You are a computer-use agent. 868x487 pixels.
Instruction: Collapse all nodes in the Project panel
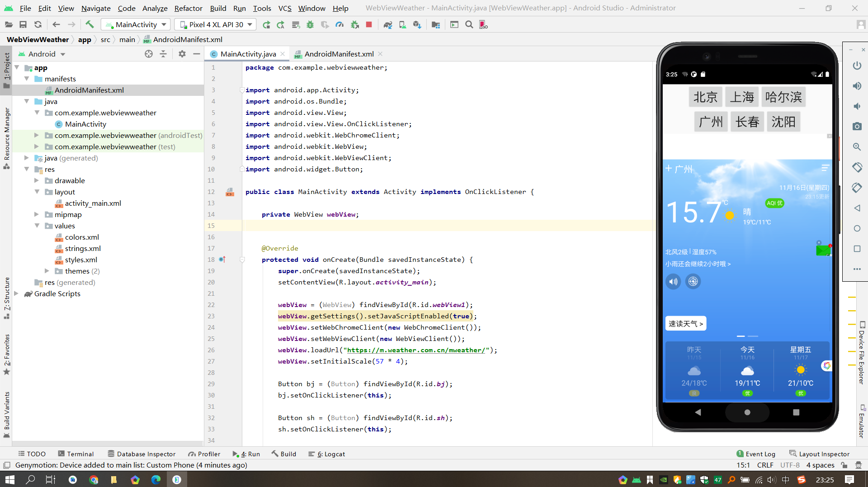163,54
